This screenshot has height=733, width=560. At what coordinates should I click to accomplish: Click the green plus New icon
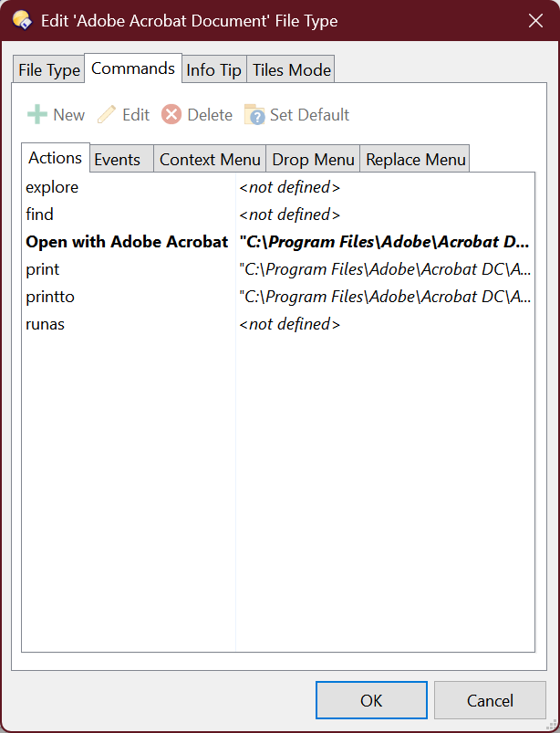click(37, 114)
